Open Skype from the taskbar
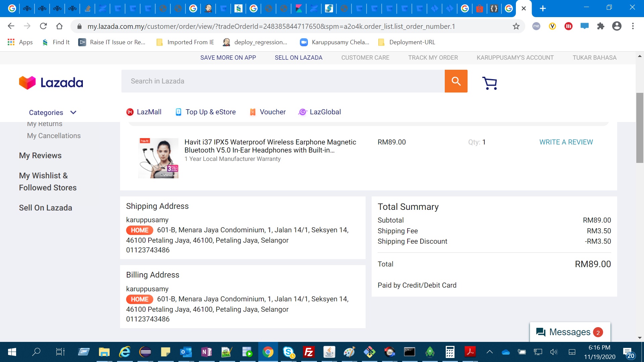 (288, 352)
